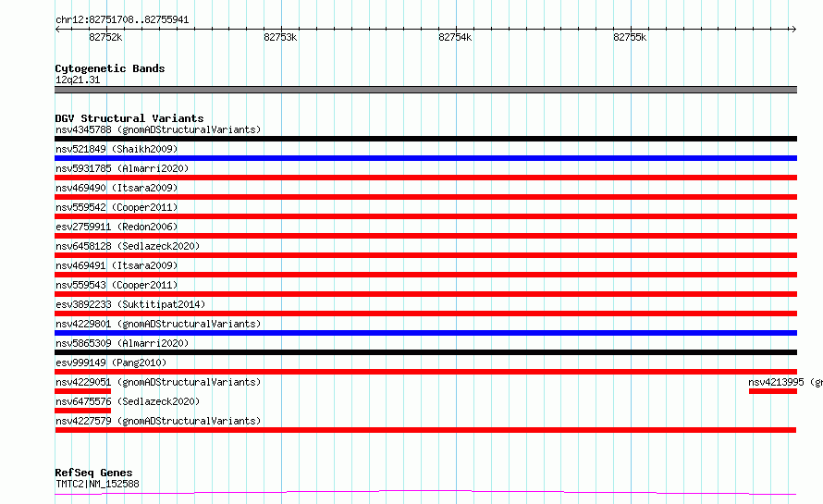
Task: Click the red nsv6458128 variant bar
Action: pos(425,255)
